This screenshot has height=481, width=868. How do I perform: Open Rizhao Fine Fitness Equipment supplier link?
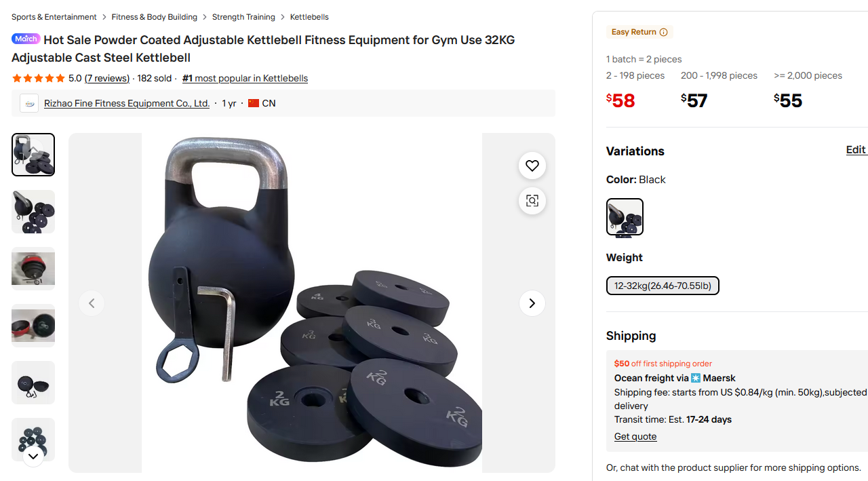click(x=127, y=103)
